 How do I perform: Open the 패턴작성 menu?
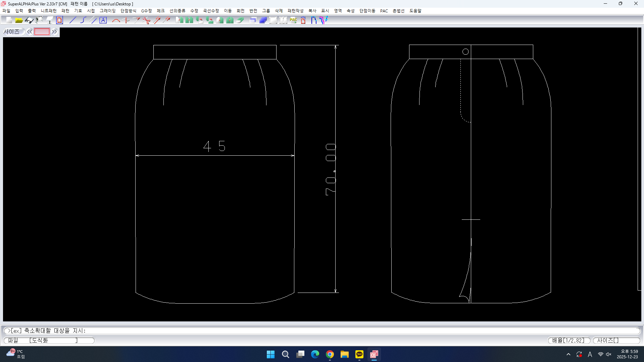pos(295,11)
